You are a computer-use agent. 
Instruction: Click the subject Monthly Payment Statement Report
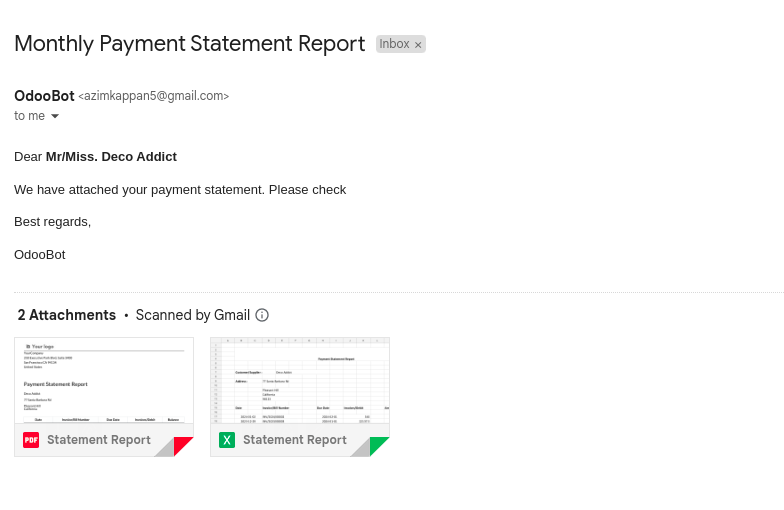190,44
